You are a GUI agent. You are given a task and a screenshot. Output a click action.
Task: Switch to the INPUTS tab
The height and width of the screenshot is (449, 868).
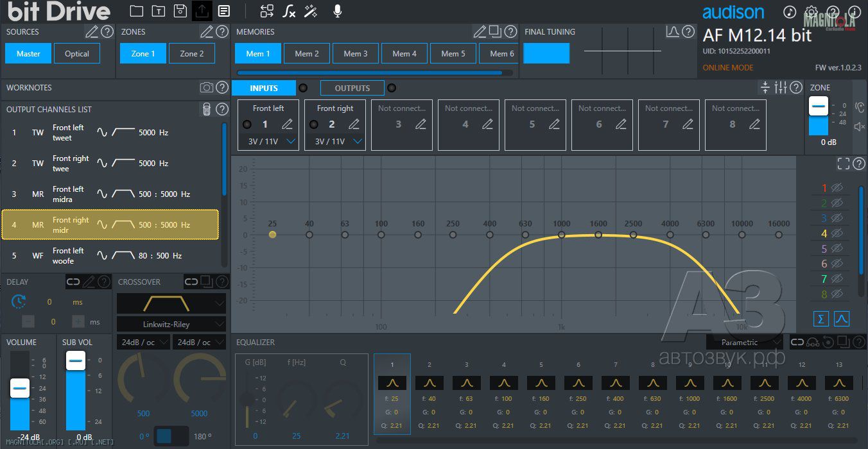tap(264, 88)
